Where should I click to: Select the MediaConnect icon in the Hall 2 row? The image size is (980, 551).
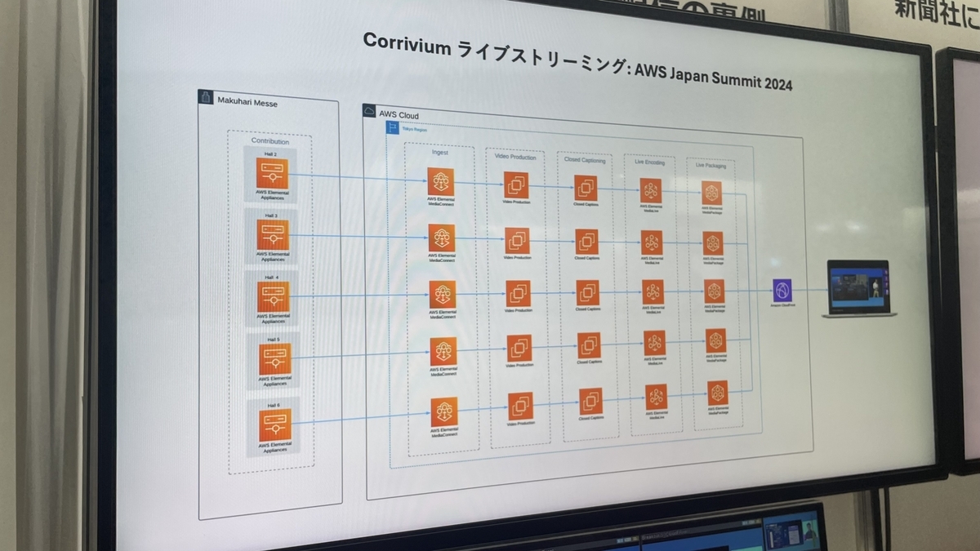click(441, 181)
